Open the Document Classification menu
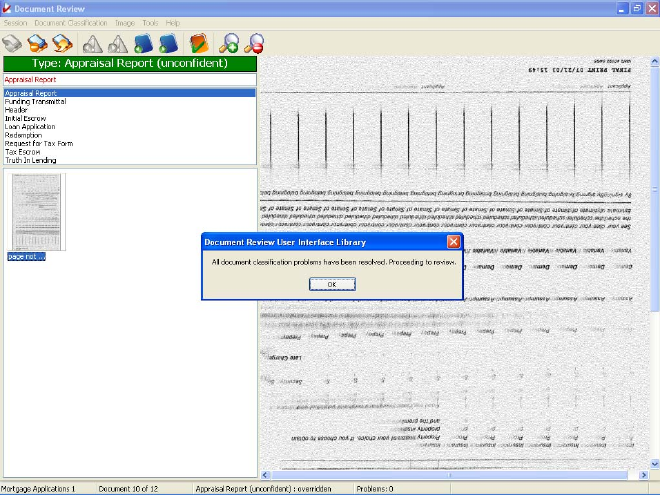The height and width of the screenshot is (495, 660). point(70,22)
